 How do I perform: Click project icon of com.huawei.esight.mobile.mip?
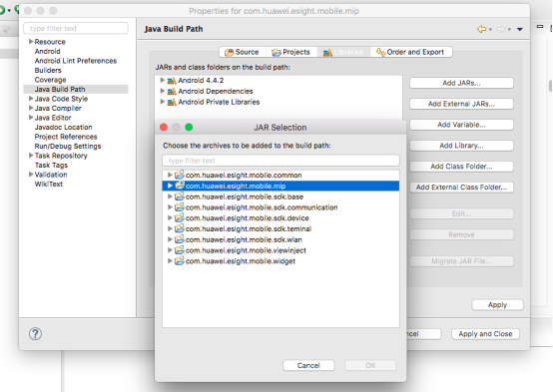tap(180, 186)
